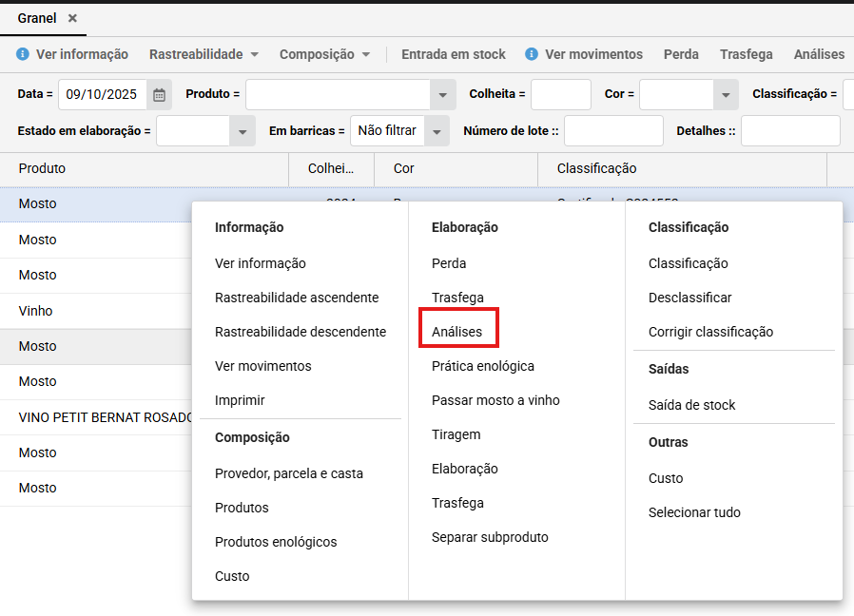The image size is (854, 616).
Task: Choose Produtos under Composição
Action: tap(242, 508)
